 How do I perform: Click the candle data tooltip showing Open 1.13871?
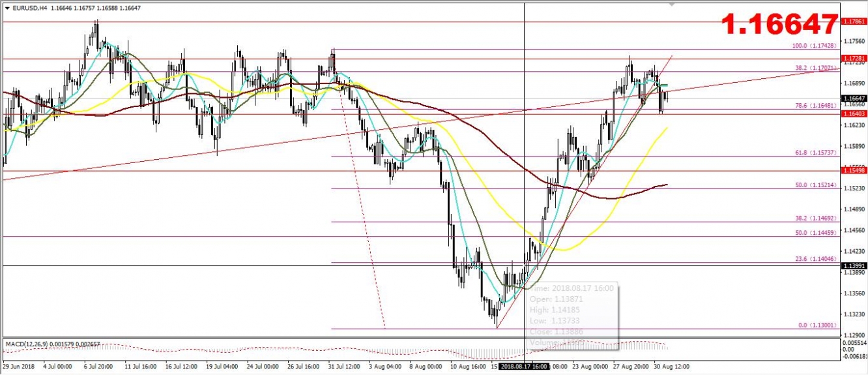[x=573, y=314]
